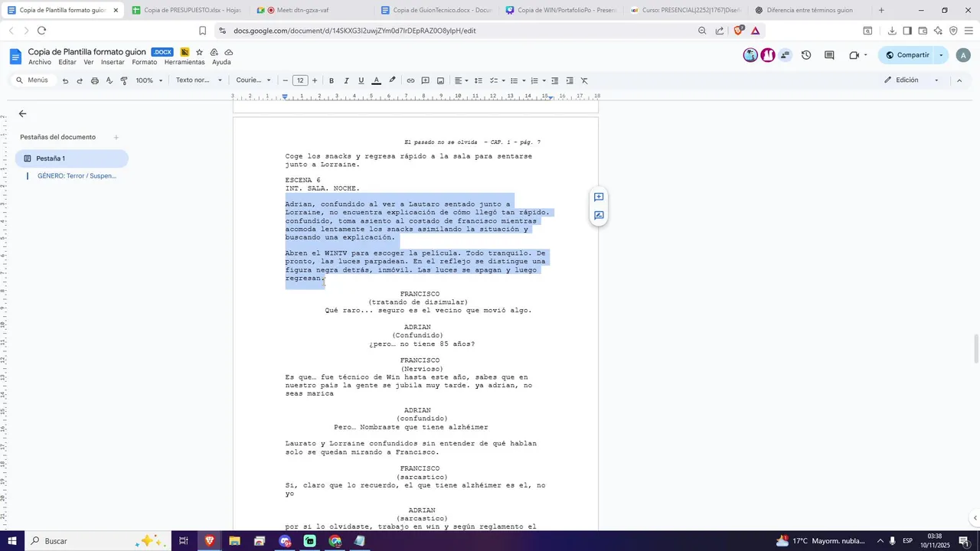Suggest edits from the floating margin button

click(x=599, y=216)
